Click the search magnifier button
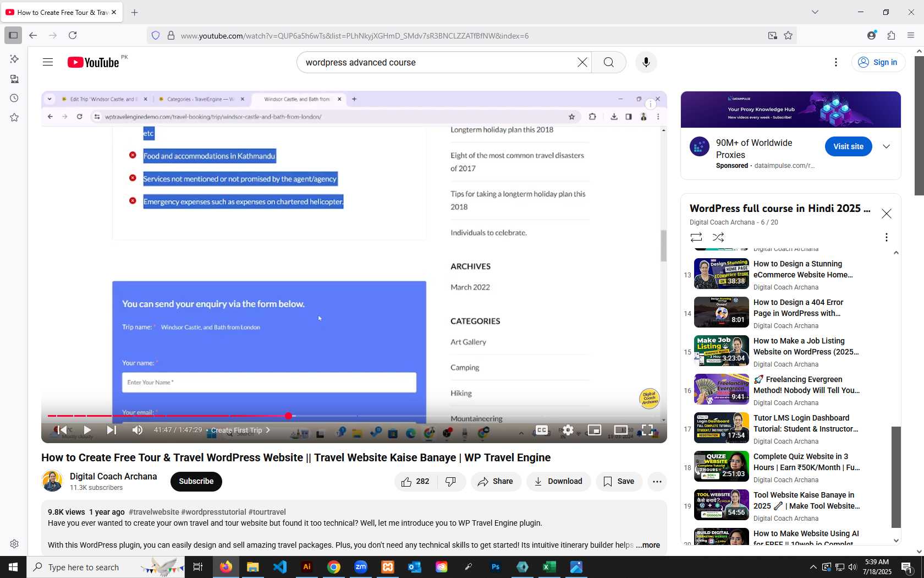This screenshot has height=578, width=924. tap(608, 62)
